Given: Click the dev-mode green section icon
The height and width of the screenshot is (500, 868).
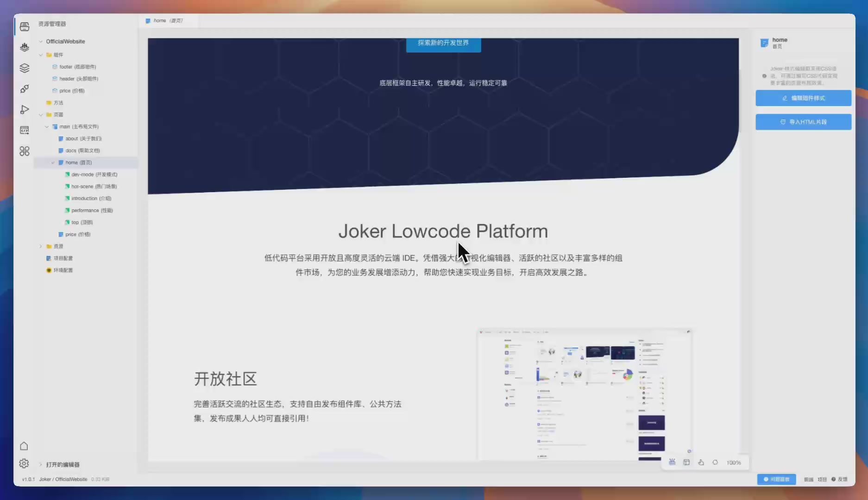Looking at the screenshot, I should [67, 175].
